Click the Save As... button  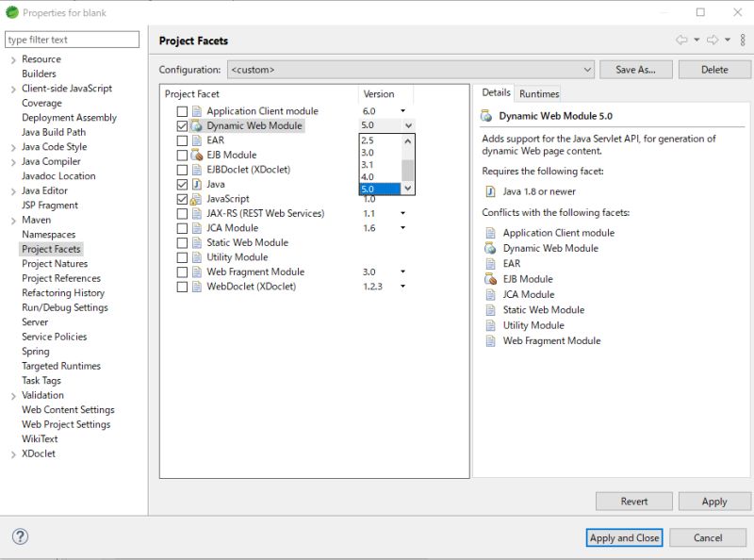635,70
